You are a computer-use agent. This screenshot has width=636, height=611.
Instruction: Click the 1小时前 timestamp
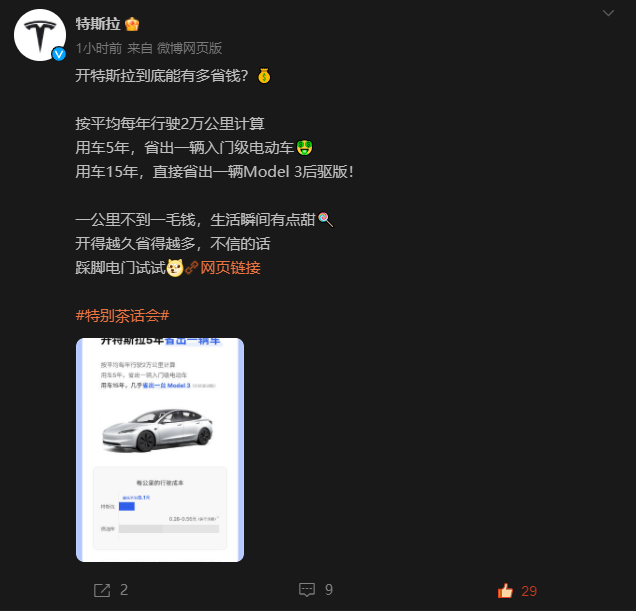click(x=99, y=48)
